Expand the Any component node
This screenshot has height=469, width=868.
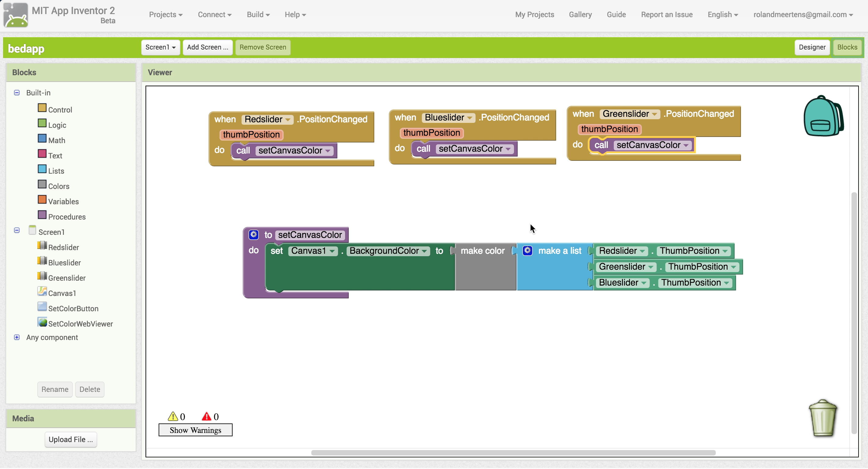coord(17,338)
